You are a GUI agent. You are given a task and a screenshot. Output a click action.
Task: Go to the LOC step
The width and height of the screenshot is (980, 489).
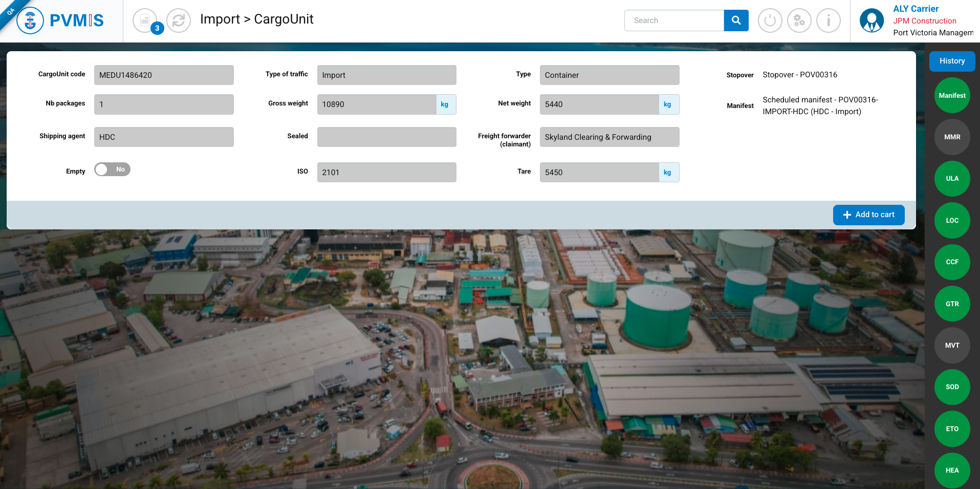(952, 221)
